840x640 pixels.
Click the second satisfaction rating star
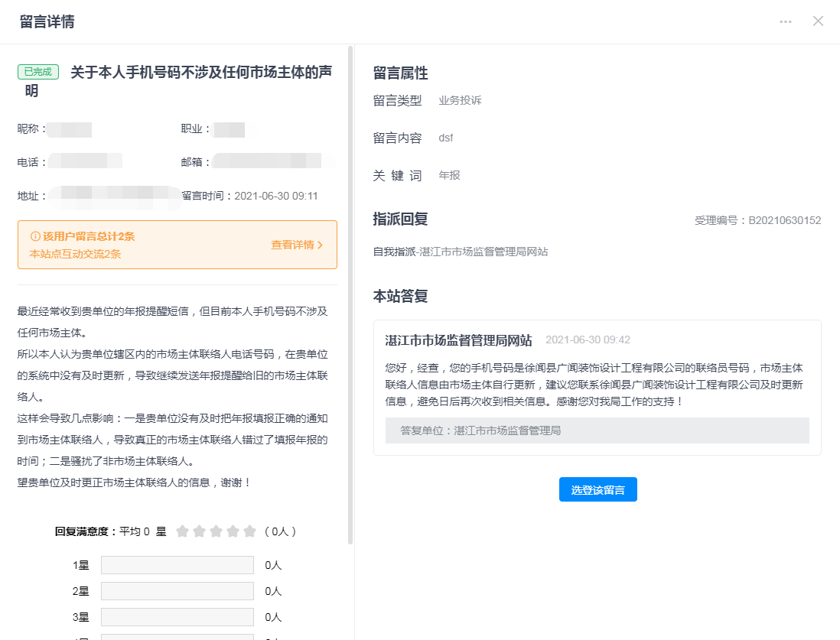(199, 531)
